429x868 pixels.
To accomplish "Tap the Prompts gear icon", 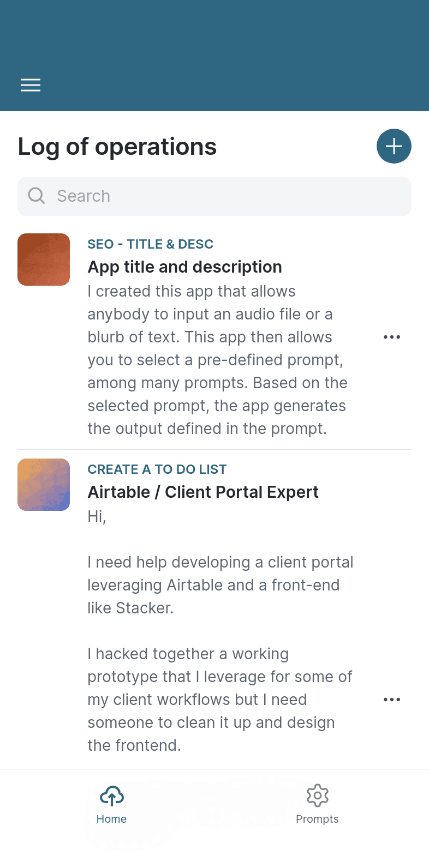I will pyautogui.click(x=318, y=796).
